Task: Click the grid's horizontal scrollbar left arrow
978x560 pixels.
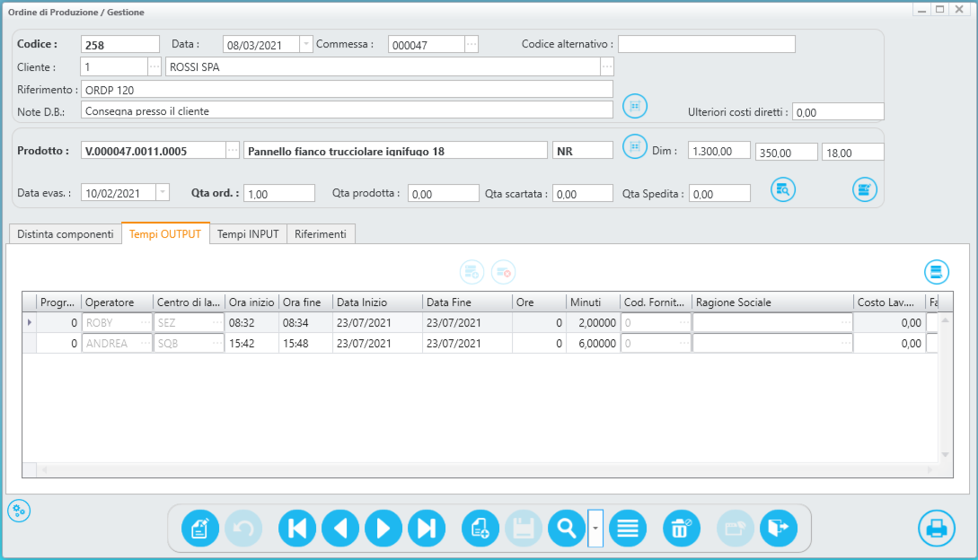Action: (x=44, y=469)
